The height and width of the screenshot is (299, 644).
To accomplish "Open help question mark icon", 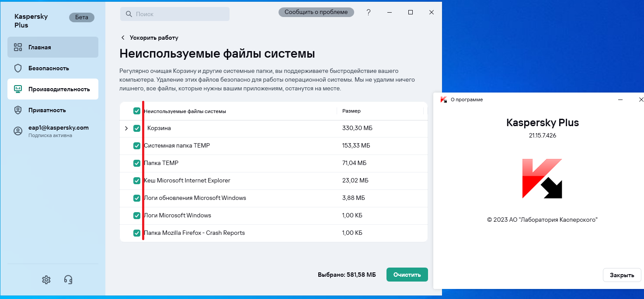I will 369,12.
